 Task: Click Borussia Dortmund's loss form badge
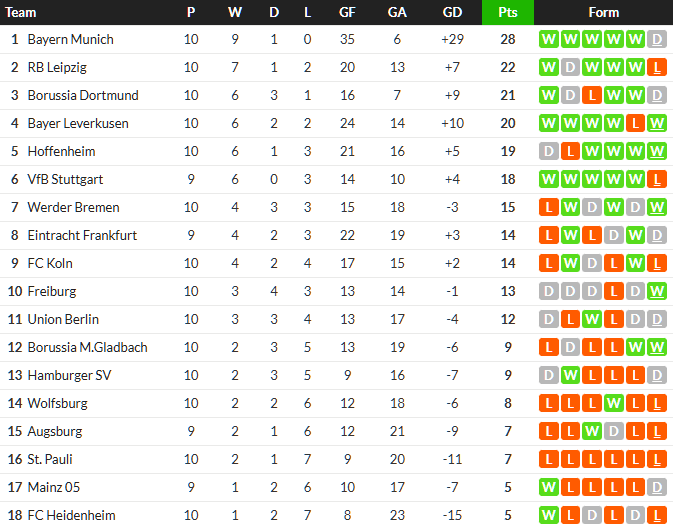pyautogui.click(x=592, y=96)
